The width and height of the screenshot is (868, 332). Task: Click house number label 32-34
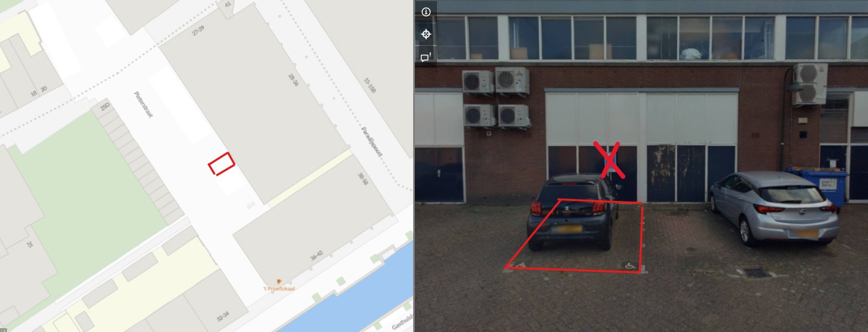(x=223, y=316)
